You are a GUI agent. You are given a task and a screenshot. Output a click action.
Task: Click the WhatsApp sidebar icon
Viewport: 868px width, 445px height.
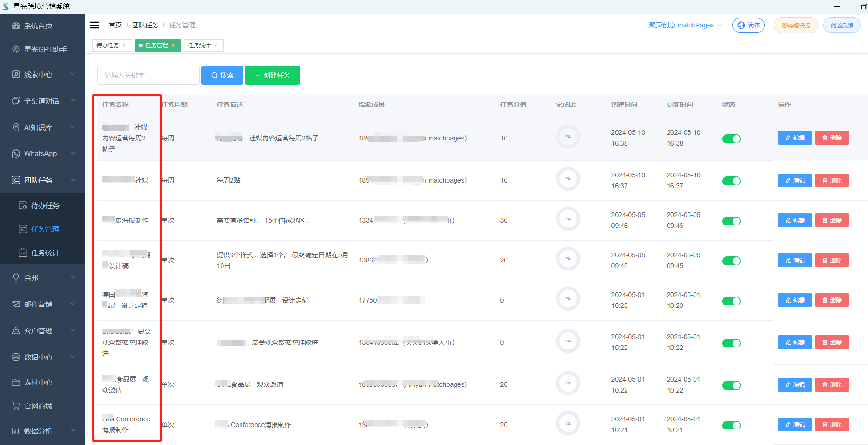coord(16,154)
